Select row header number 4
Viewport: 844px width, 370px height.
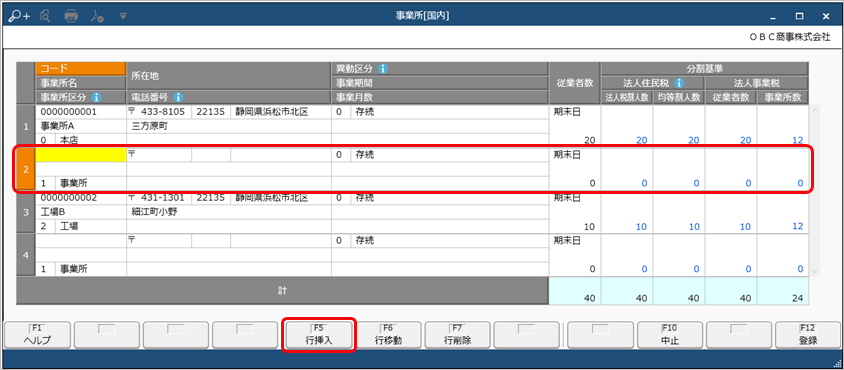point(26,255)
